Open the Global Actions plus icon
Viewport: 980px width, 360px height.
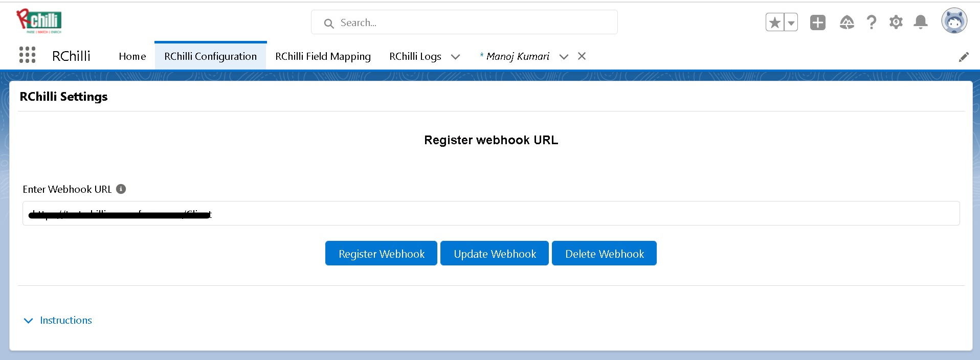(x=817, y=22)
